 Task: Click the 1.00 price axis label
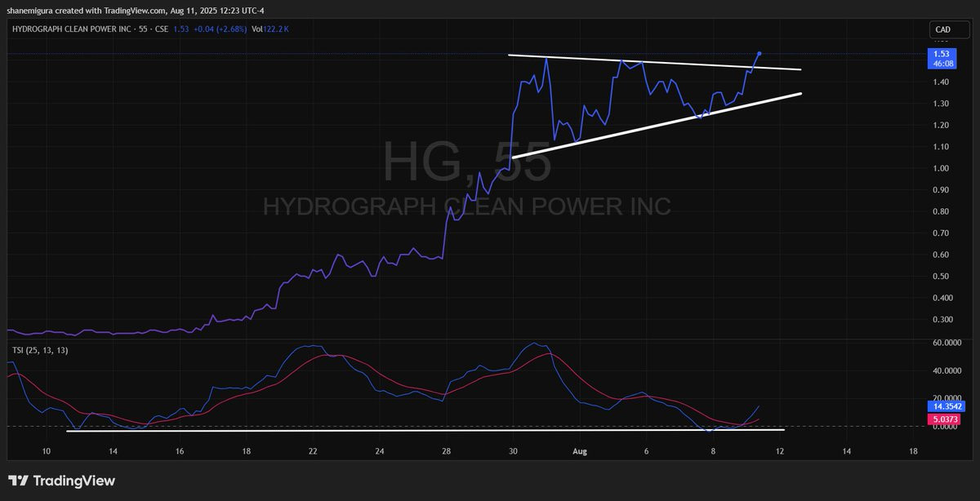(x=940, y=168)
